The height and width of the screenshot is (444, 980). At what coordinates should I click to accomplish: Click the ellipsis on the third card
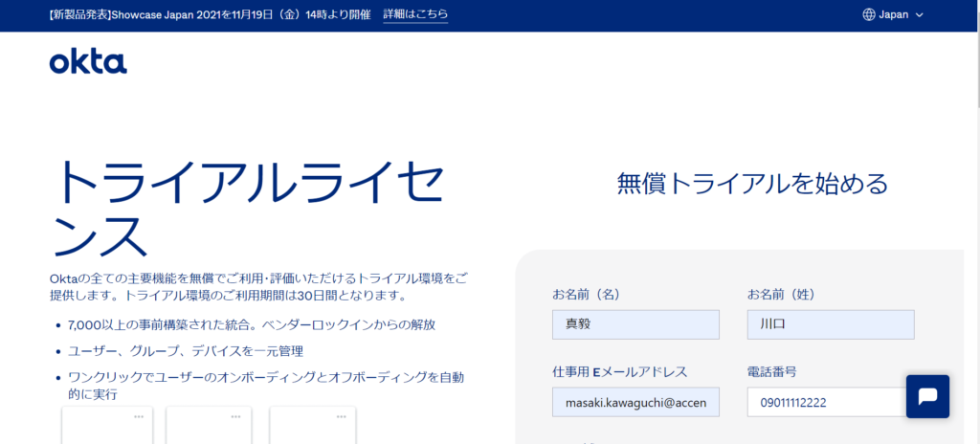(340, 416)
